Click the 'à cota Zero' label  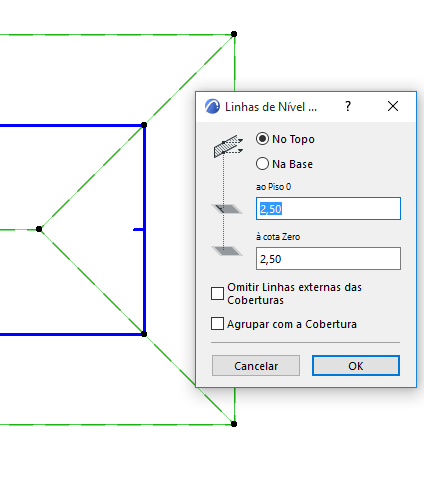pos(278,237)
